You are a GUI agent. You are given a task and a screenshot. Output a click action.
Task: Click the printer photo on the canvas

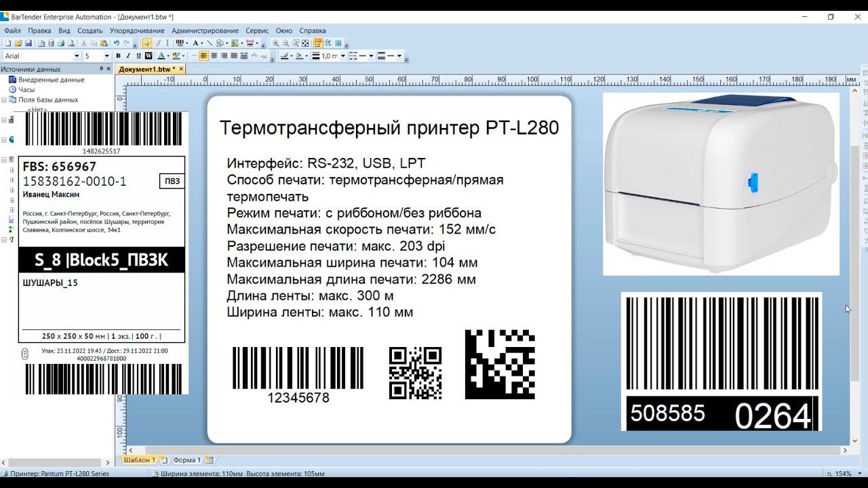pyautogui.click(x=721, y=184)
